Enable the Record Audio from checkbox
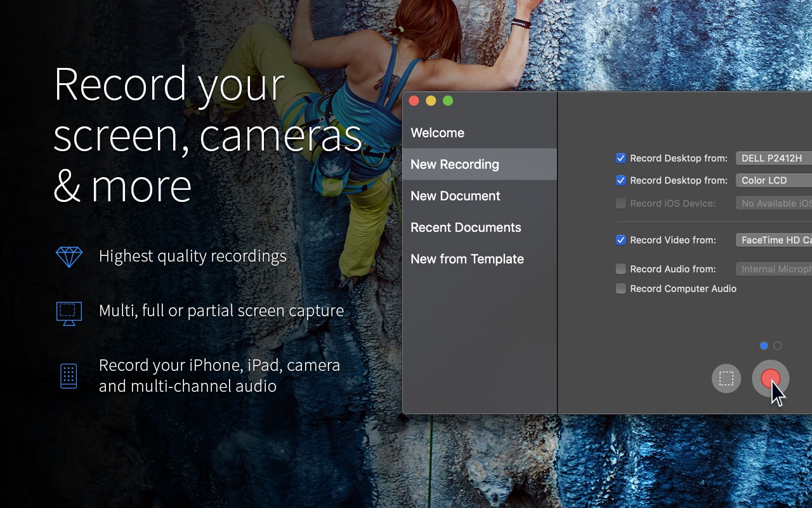 click(x=621, y=269)
